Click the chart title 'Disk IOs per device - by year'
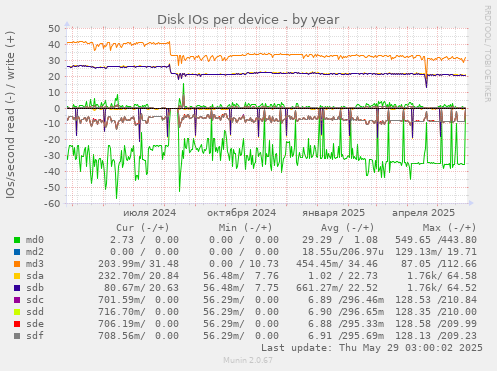The width and height of the screenshot is (497, 371). pos(248,20)
